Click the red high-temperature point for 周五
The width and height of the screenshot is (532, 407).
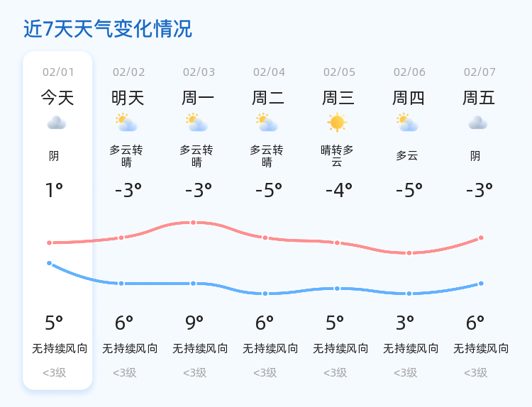click(481, 238)
